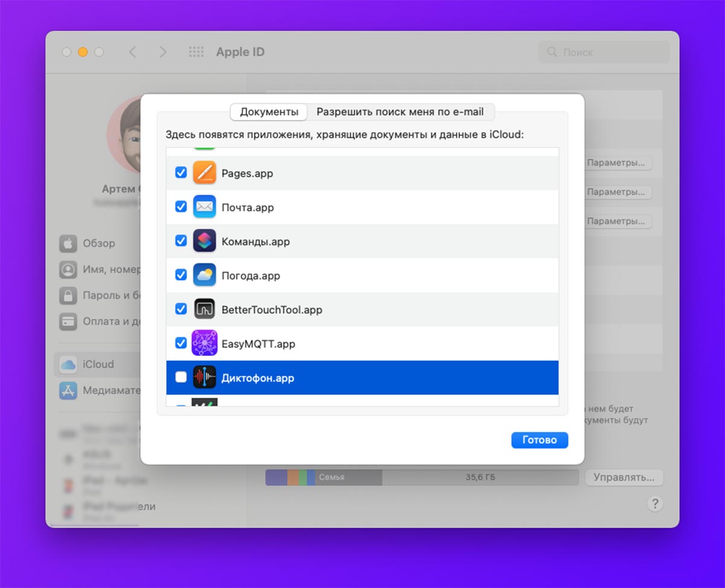Click the Поиск search field
The width and height of the screenshot is (725, 588).
[604, 53]
